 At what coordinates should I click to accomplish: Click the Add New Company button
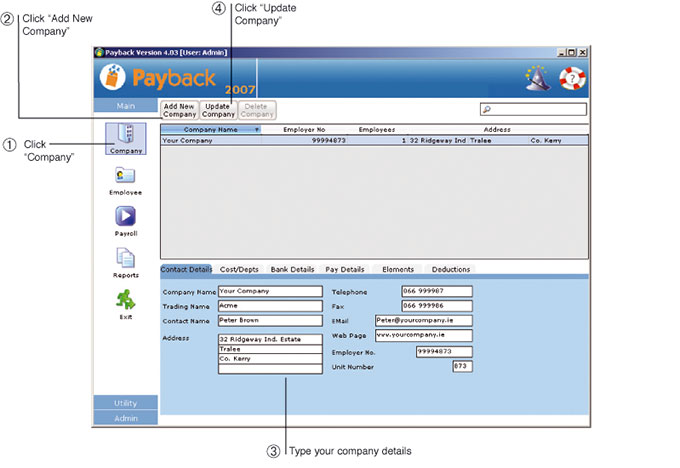click(180, 110)
